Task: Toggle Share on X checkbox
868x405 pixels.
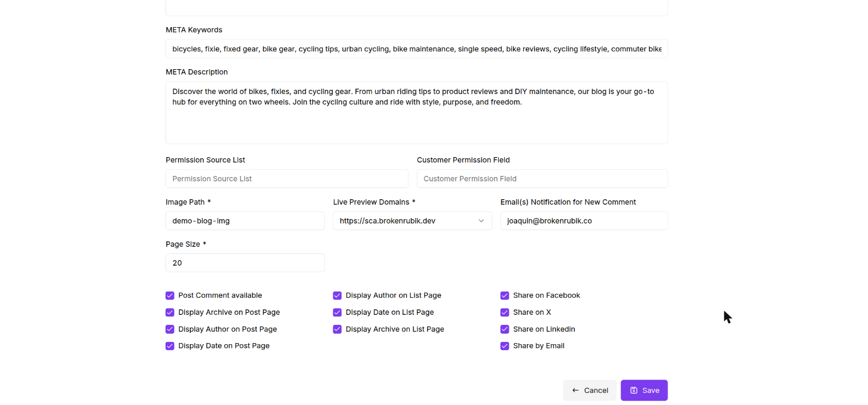Action: [505, 312]
